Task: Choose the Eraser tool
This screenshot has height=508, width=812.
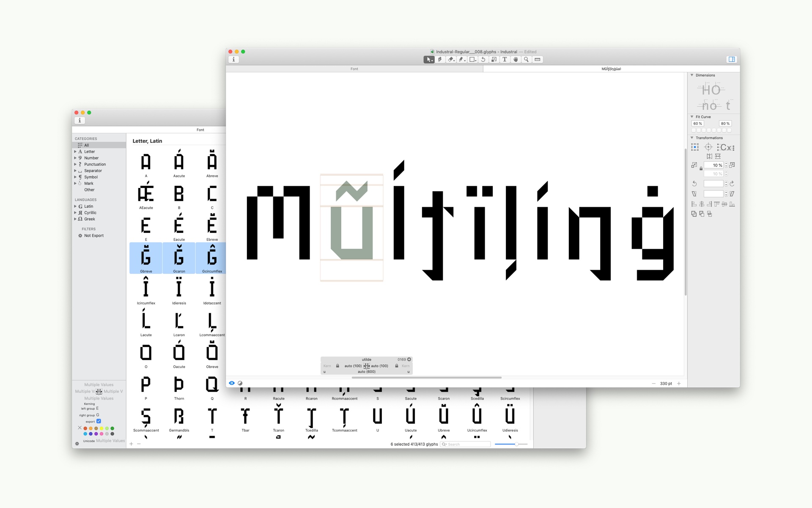Action: pyautogui.click(x=451, y=60)
